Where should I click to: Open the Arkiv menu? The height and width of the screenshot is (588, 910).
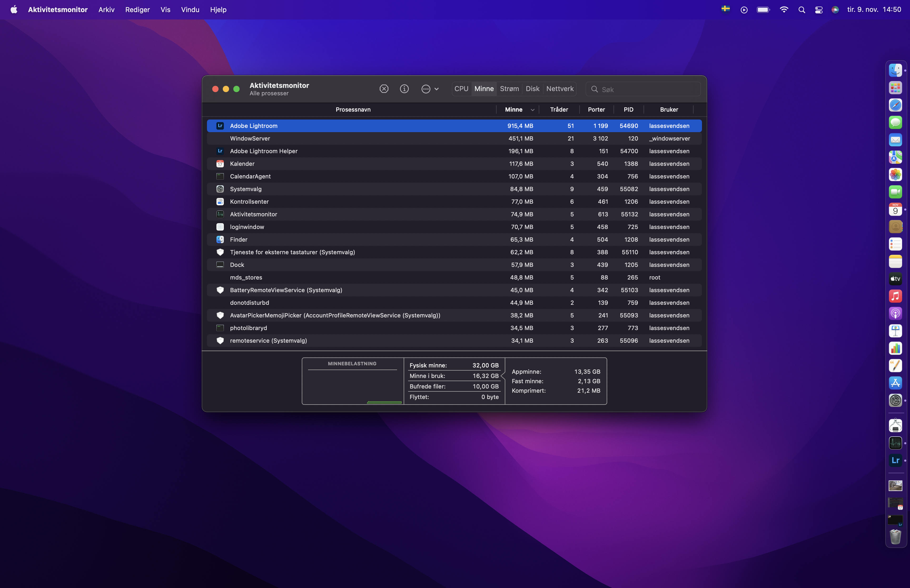106,9
